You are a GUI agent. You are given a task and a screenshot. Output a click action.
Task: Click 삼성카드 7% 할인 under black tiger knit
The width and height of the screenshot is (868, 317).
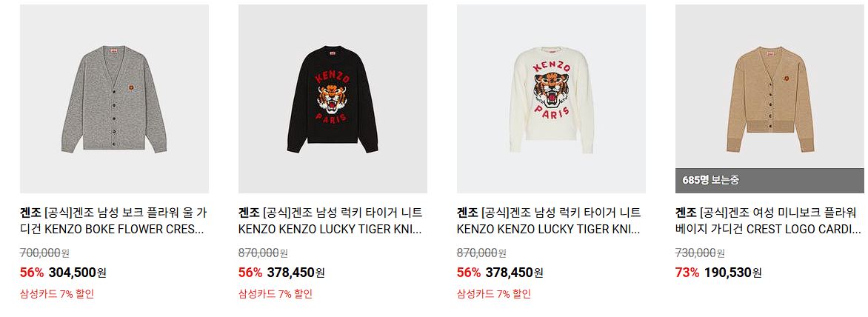point(276,294)
